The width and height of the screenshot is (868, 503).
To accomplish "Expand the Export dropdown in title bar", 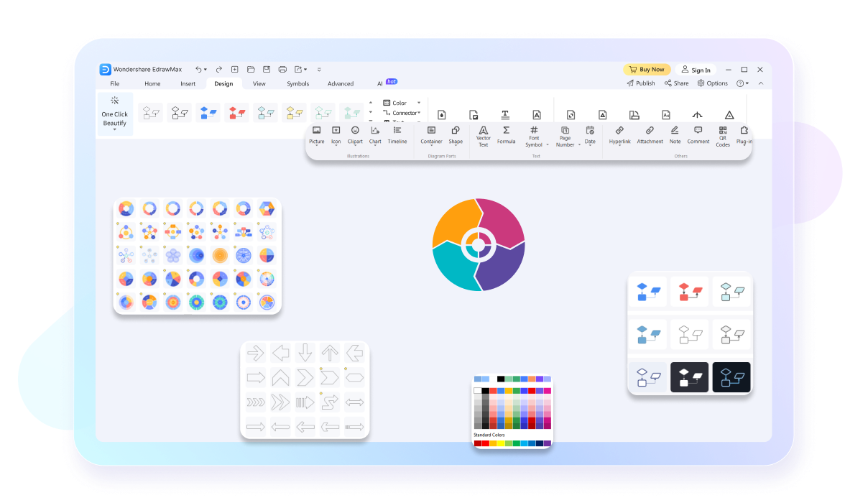I will pos(305,70).
